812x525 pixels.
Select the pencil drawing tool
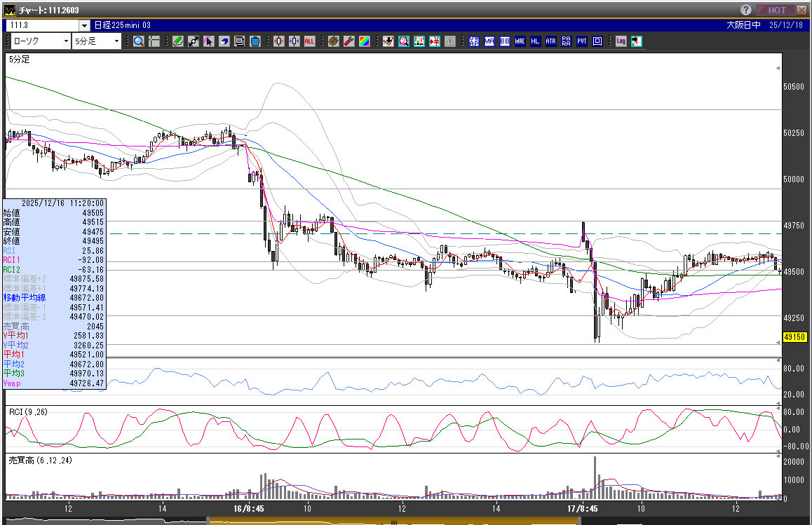[177, 41]
